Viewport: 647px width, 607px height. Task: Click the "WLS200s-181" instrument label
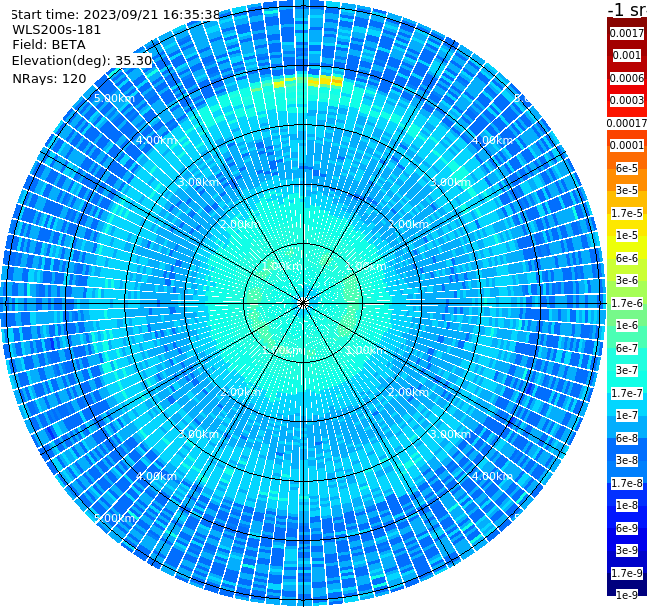point(57,30)
